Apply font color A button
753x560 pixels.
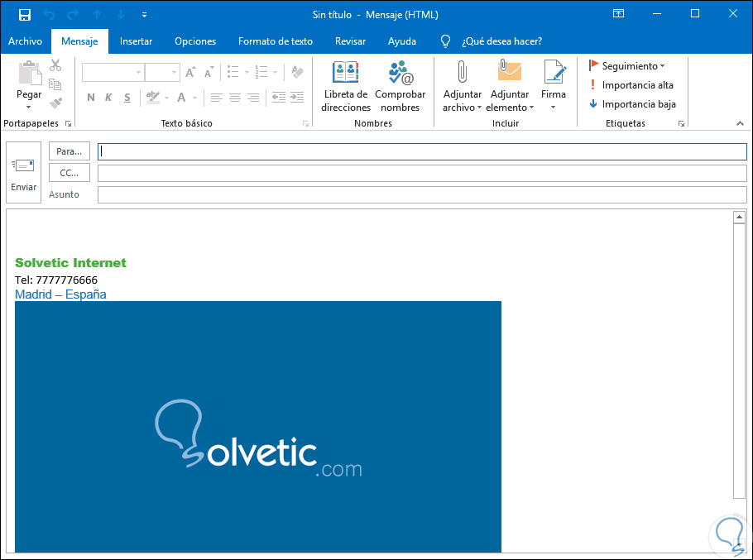click(x=181, y=98)
